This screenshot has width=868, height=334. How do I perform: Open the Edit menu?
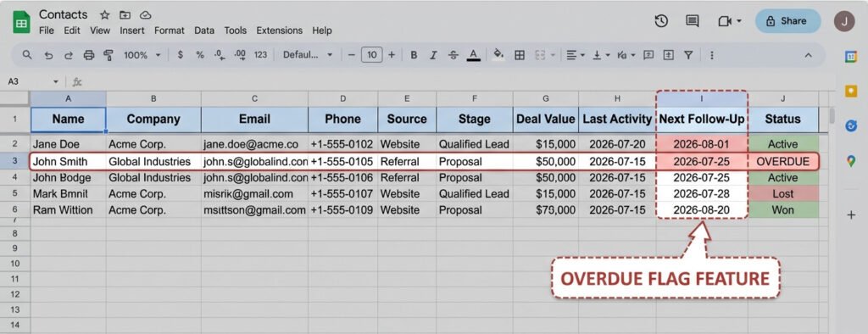[x=72, y=31]
